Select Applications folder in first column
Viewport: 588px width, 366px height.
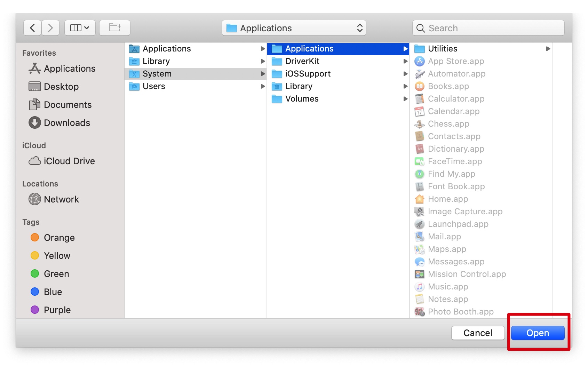pos(196,49)
